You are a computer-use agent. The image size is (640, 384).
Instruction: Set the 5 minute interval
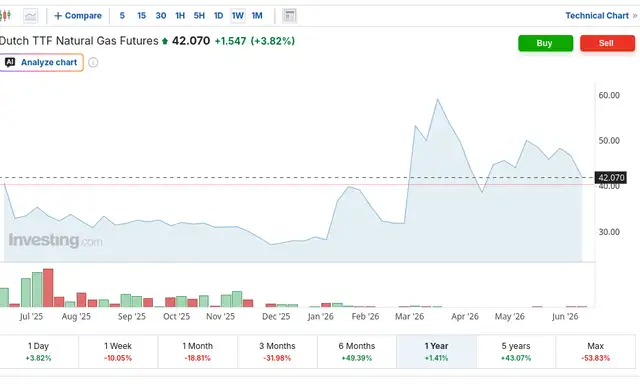[122, 16]
